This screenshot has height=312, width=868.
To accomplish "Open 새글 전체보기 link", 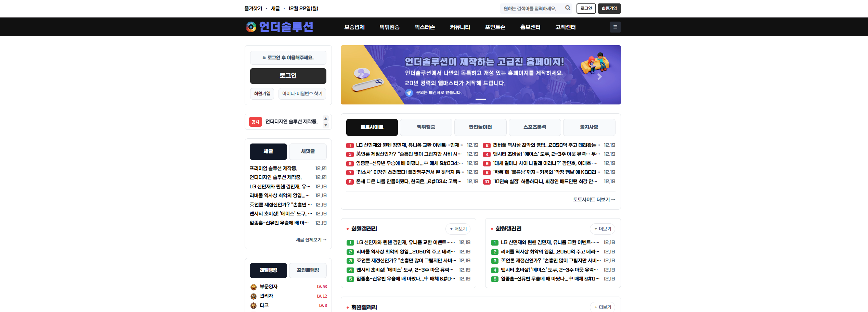I will [x=311, y=240].
